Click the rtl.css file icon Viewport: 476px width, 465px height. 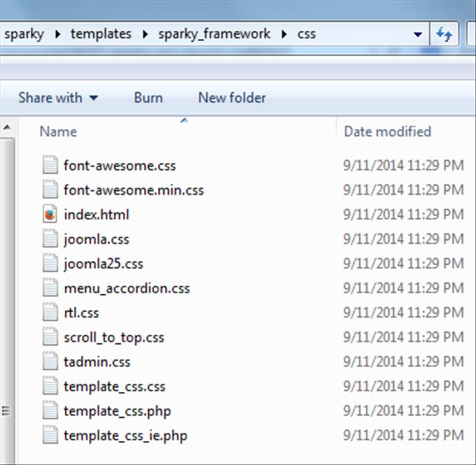click(50, 312)
